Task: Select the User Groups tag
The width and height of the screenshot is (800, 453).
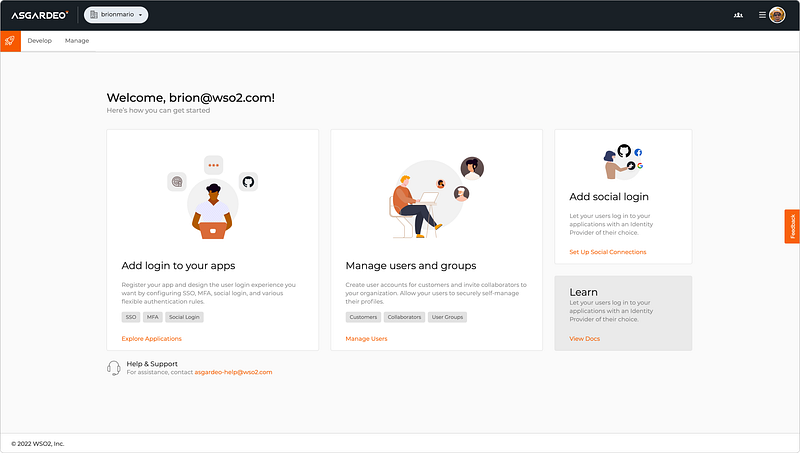Action: [447, 317]
